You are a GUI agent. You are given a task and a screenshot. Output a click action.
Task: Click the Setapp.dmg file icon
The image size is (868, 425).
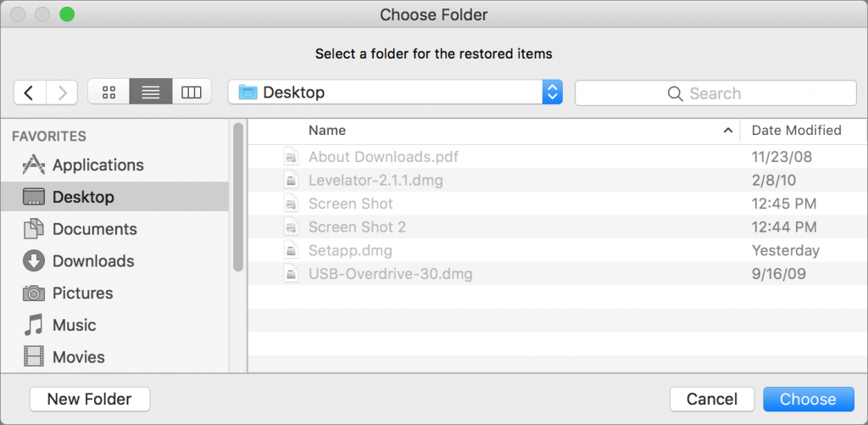pyautogui.click(x=292, y=250)
